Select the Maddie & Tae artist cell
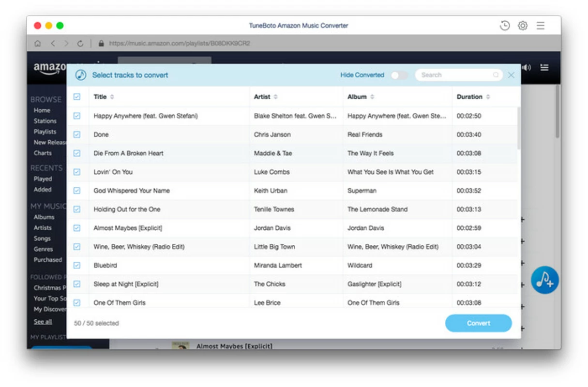The image size is (588, 387). point(273,153)
